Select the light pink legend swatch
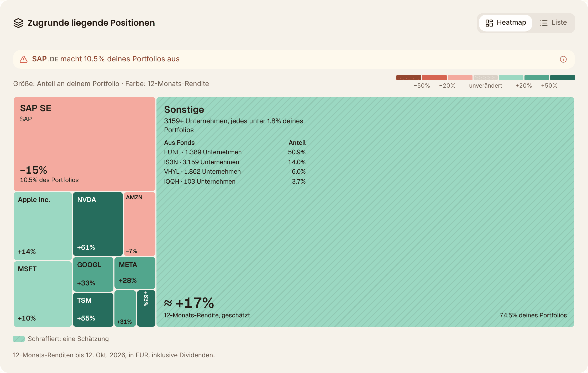The width and height of the screenshot is (588, 373). [460, 78]
